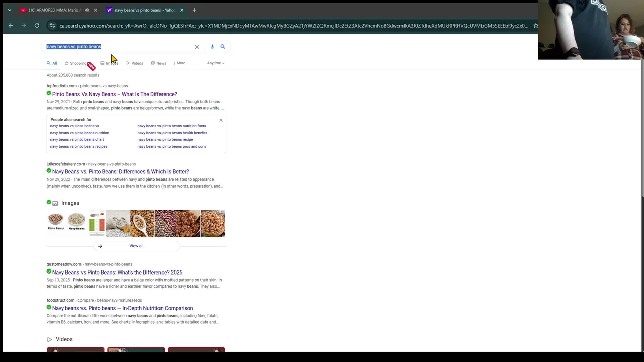Click the gustomeadow.com source URL
This screenshot has height=362, width=644.
[x=89, y=264]
